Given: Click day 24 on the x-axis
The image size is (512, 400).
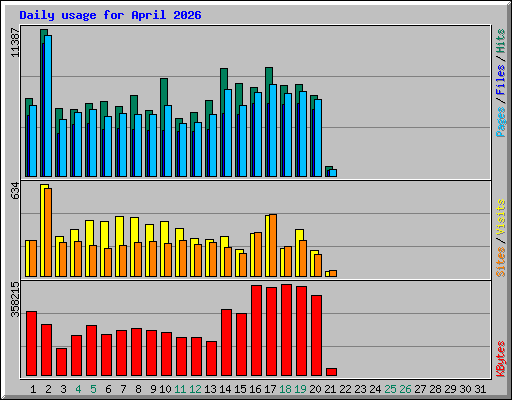Looking at the screenshot, I should pyautogui.click(x=375, y=389).
